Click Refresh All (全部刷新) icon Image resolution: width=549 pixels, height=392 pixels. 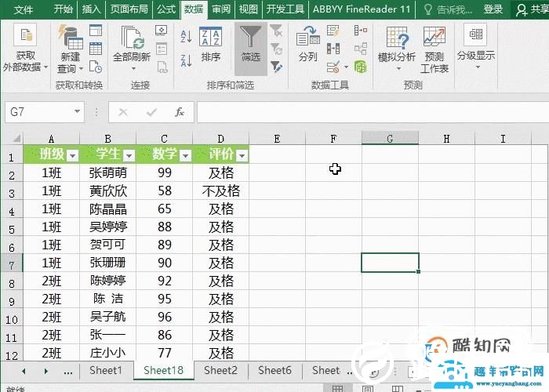[x=132, y=38]
